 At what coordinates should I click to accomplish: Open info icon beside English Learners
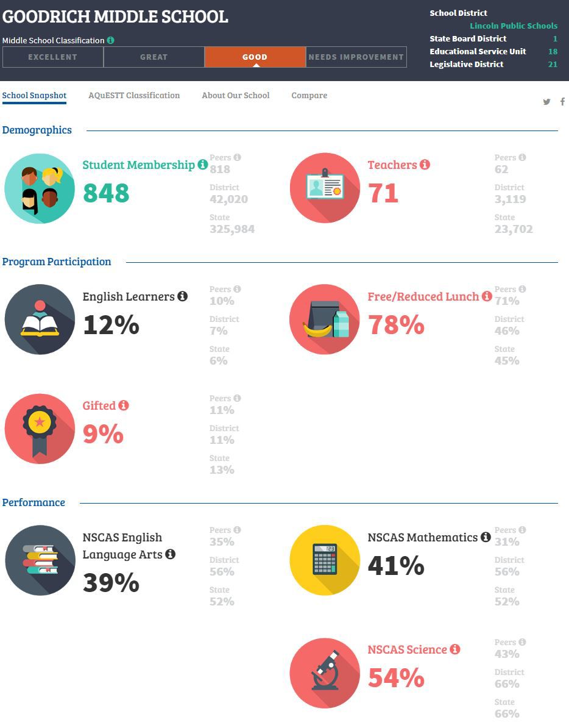pos(183,296)
